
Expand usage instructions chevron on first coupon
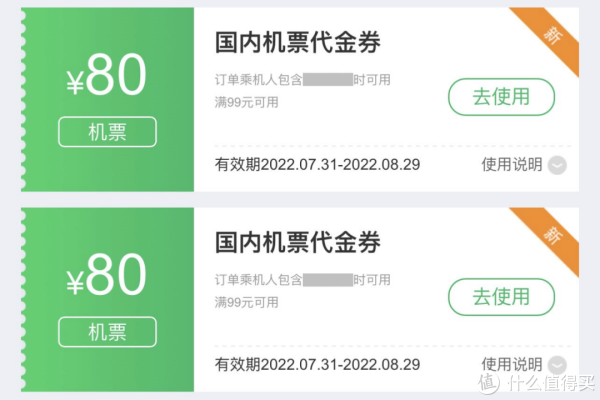(x=557, y=165)
